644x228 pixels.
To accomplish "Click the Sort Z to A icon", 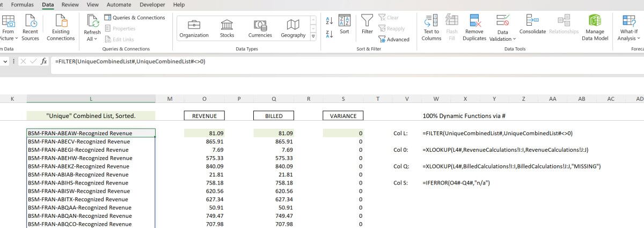I will pos(329,34).
